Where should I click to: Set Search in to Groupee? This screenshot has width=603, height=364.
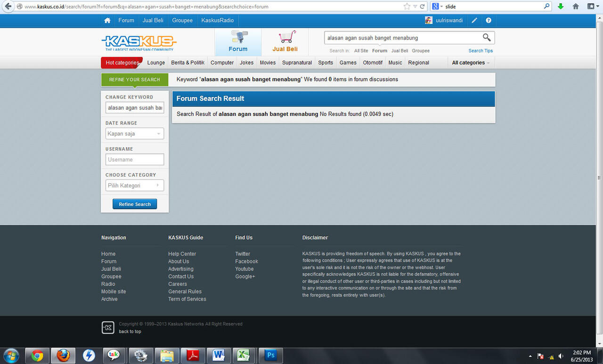tap(421, 51)
